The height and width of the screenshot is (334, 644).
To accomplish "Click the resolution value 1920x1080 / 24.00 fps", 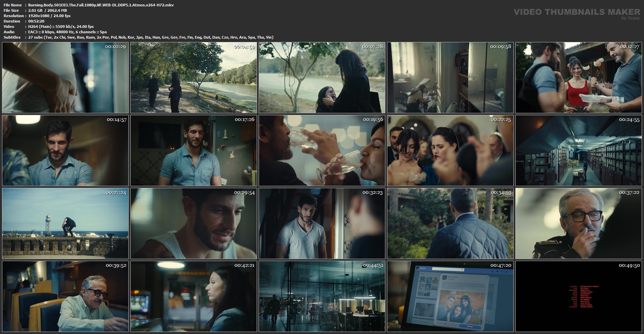I will [49, 16].
